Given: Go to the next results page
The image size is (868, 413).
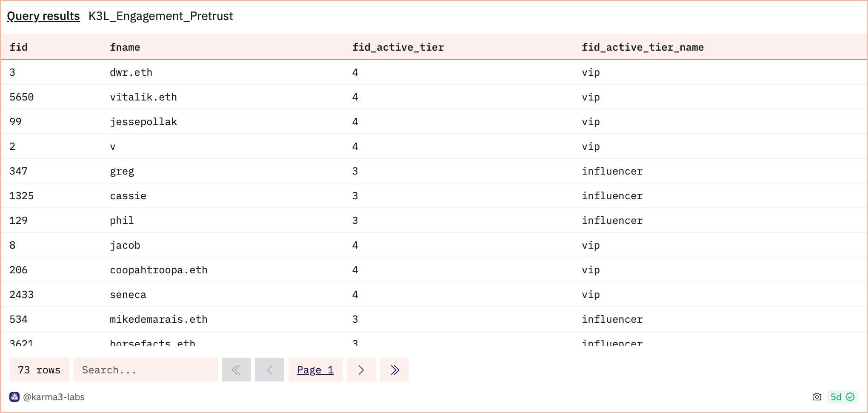Looking at the screenshot, I should [x=361, y=370].
